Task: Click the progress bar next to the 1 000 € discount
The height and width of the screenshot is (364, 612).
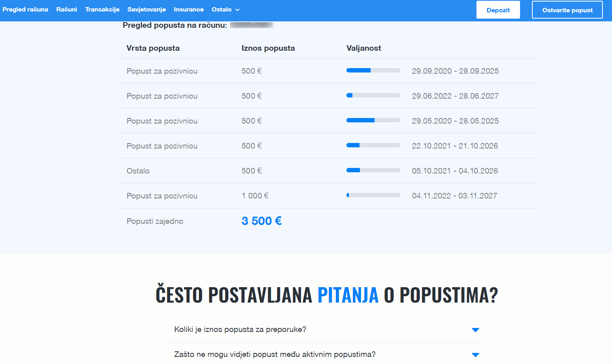Action: pyautogui.click(x=373, y=195)
